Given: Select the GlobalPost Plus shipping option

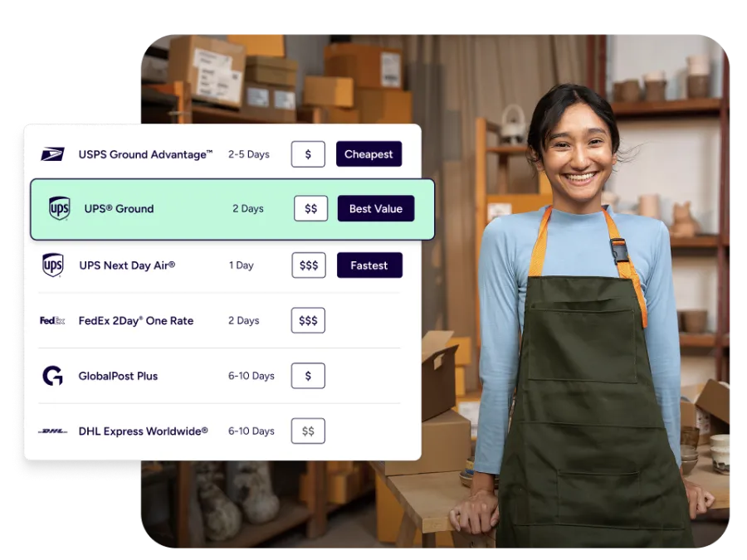Looking at the screenshot, I should 119,375.
